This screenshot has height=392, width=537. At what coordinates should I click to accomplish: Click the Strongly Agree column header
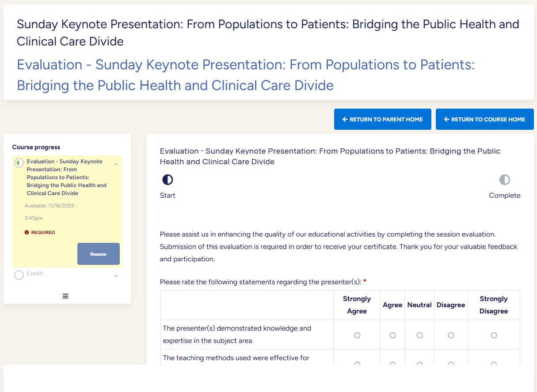point(357,305)
